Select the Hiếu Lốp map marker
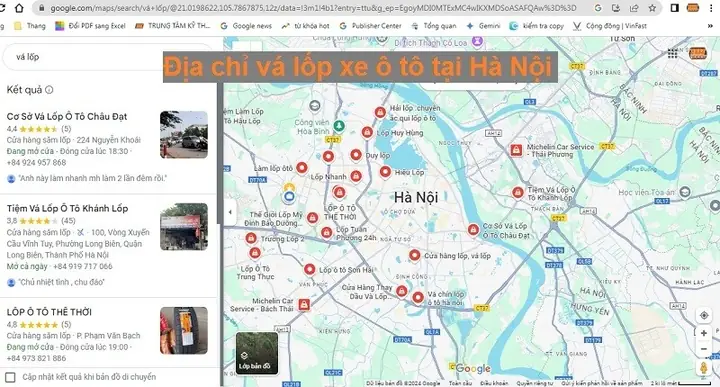The width and height of the screenshot is (720, 387). 385,172
